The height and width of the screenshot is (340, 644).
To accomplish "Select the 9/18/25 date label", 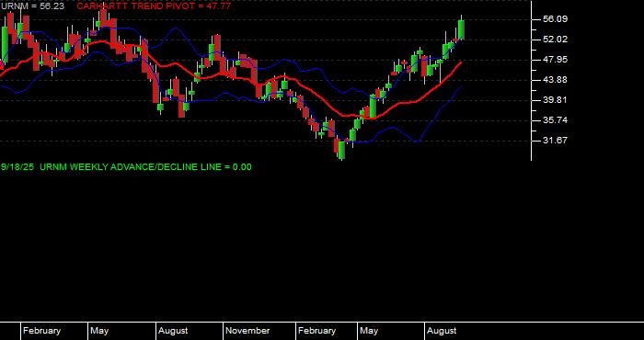I will (17, 167).
